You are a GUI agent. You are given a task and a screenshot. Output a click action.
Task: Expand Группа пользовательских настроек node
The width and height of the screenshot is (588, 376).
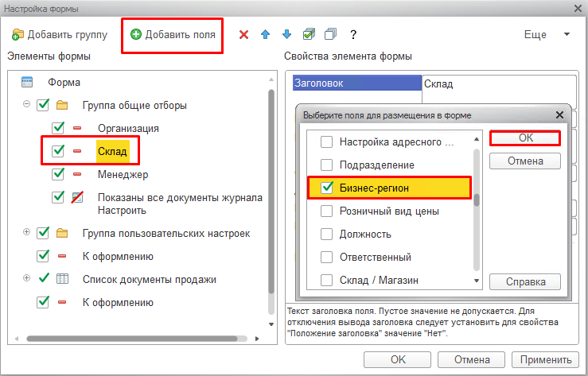tap(26, 232)
